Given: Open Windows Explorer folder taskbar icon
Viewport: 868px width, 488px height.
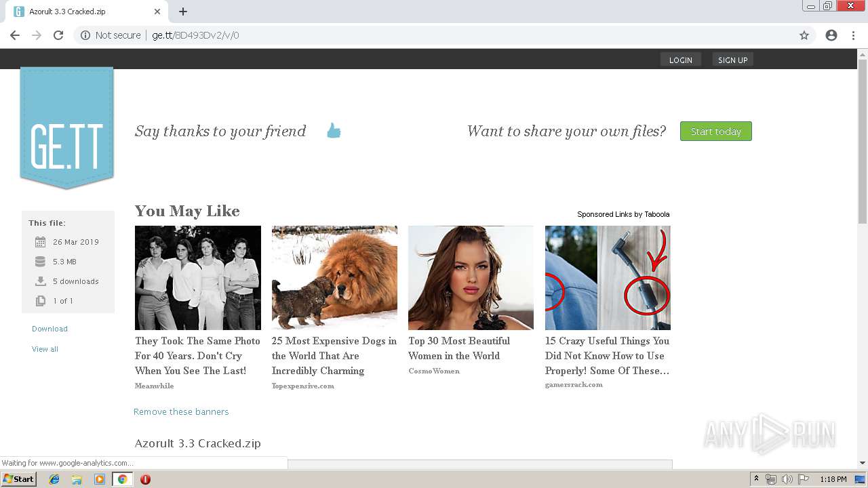Looking at the screenshot, I should pos(77,479).
